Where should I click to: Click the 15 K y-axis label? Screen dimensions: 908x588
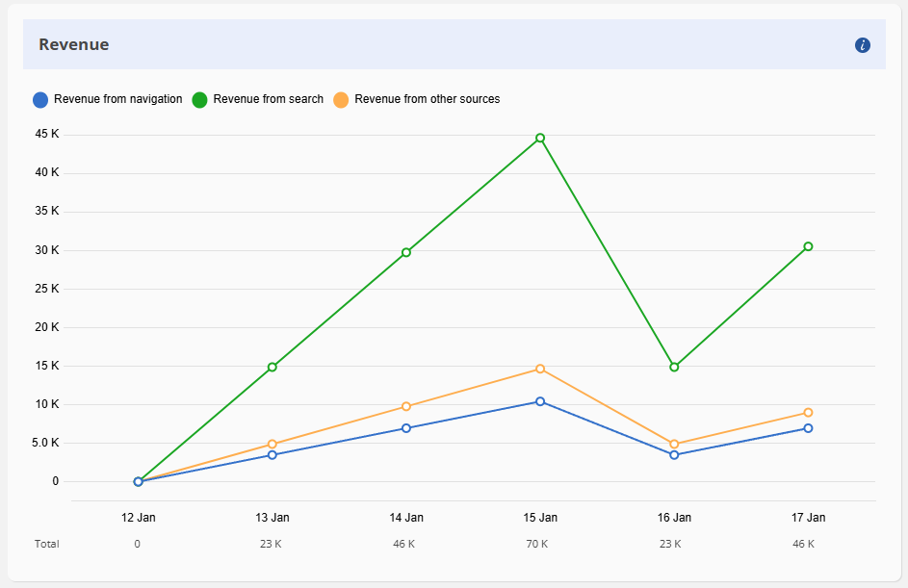click(x=47, y=366)
